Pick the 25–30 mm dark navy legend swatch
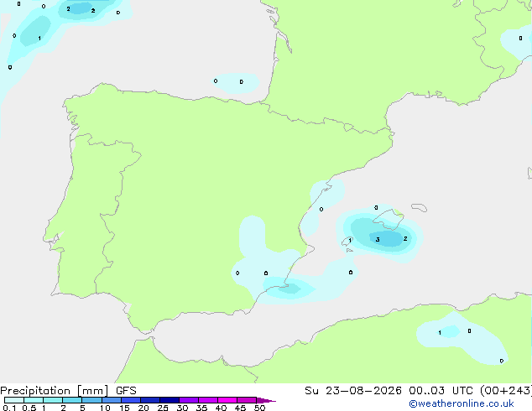Screen dimensions: 532x411 click(170, 400)
